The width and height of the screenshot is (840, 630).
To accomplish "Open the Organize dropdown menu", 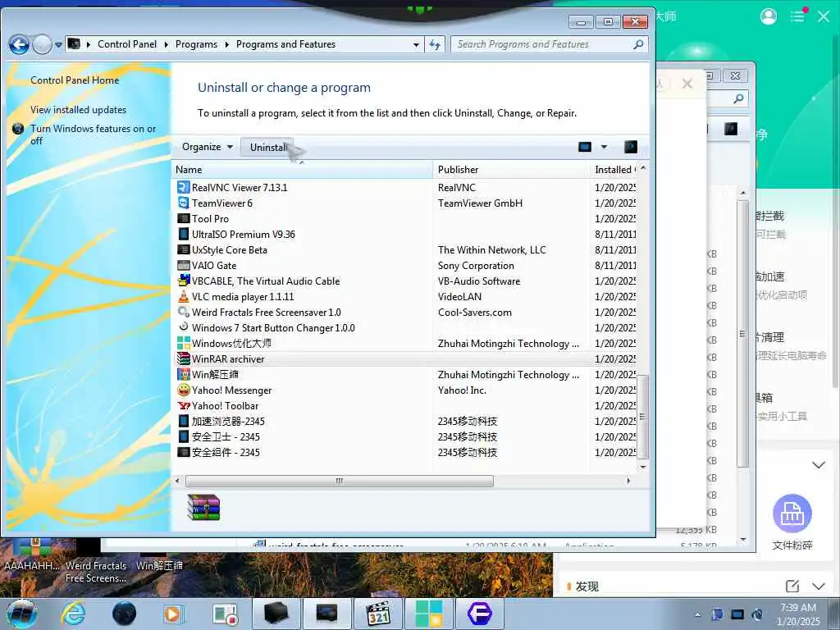I will click(x=208, y=147).
